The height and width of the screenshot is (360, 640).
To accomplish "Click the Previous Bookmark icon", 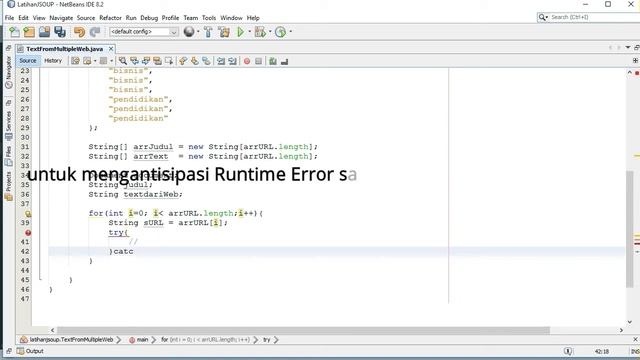I will (183, 61).
